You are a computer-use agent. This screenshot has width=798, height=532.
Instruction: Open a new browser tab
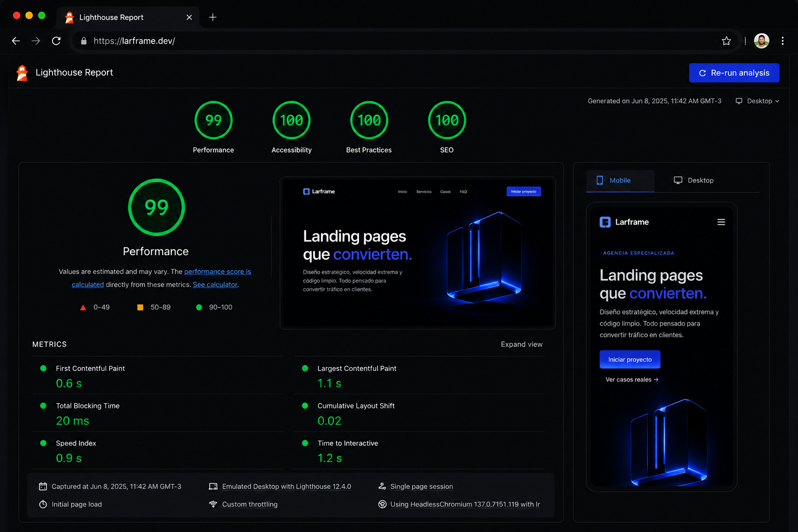pyautogui.click(x=212, y=17)
